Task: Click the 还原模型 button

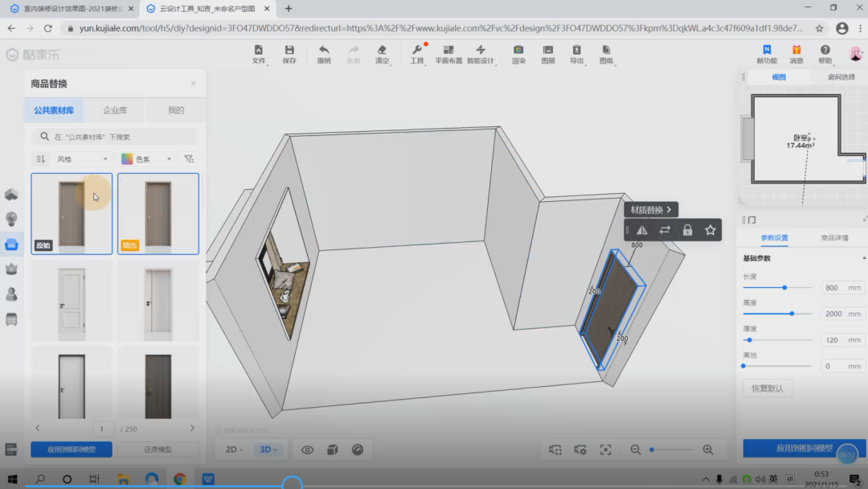Action: pyautogui.click(x=158, y=449)
